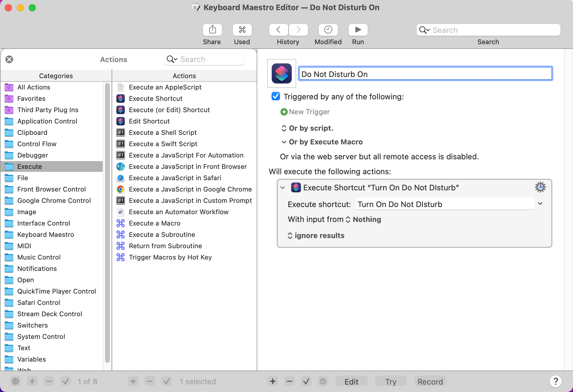
Task: Enable or disable the macro group checkmark
Action: [x=66, y=381]
